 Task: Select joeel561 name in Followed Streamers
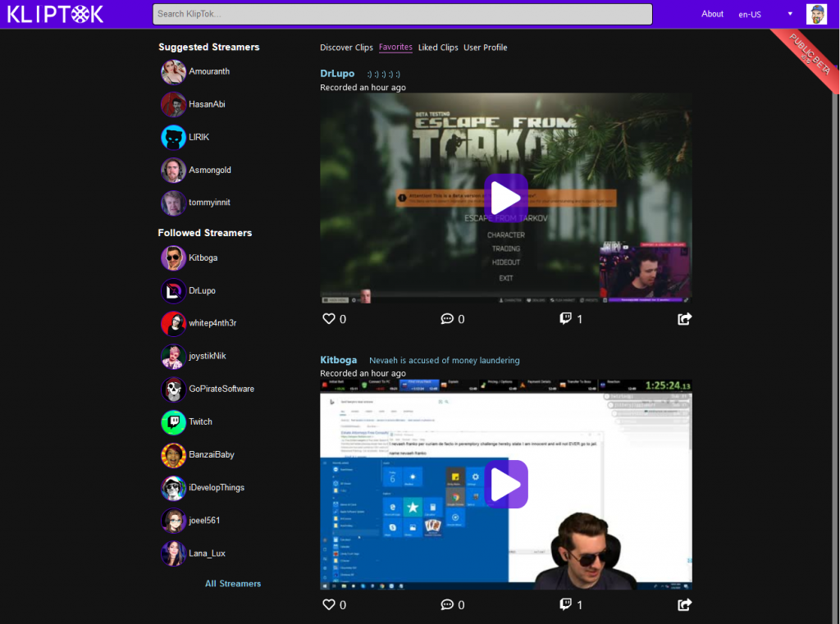(204, 521)
